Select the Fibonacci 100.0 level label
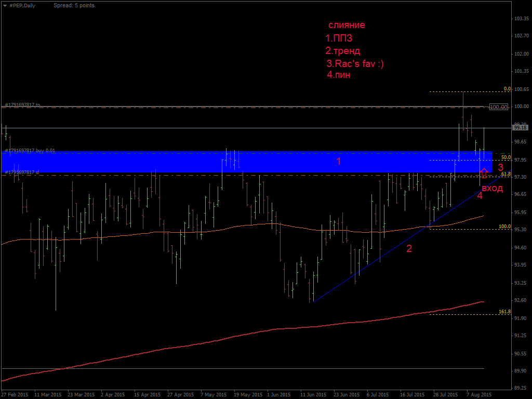532x399 pixels. (x=504, y=227)
